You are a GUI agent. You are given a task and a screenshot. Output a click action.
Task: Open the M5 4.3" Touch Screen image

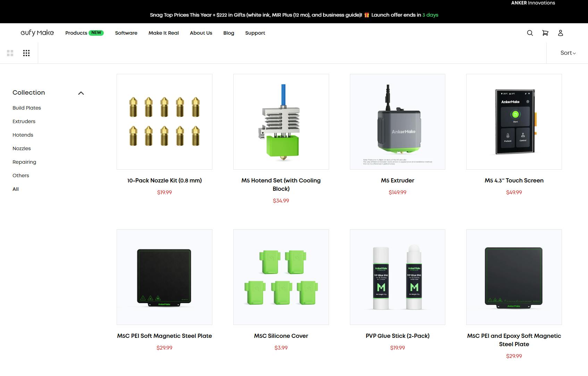514,122
